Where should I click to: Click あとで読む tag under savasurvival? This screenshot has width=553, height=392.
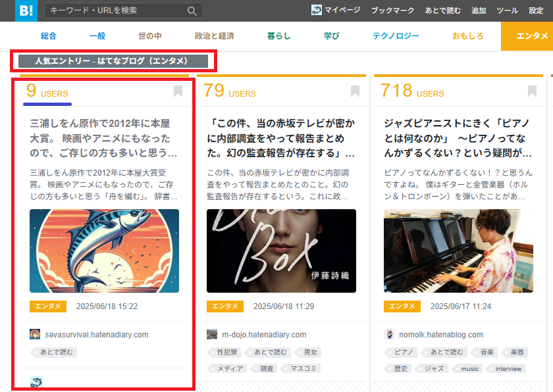54,352
